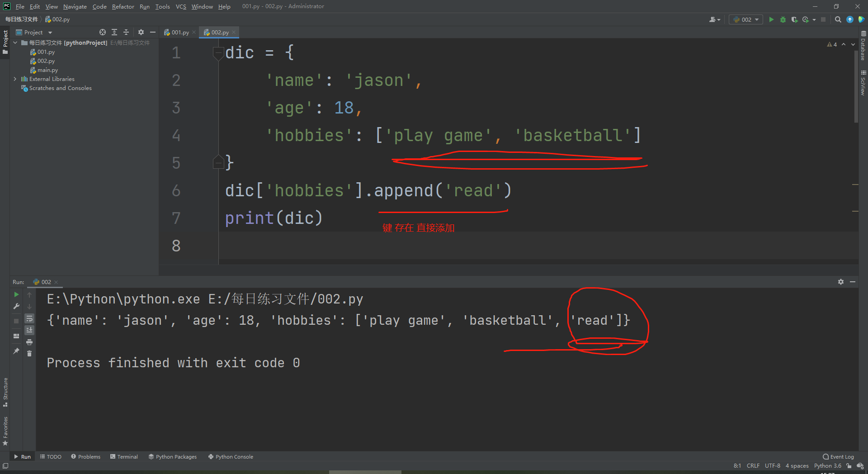Click the 4 warnings inspection indicator
The image size is (868, 474).
pos(832,44)
